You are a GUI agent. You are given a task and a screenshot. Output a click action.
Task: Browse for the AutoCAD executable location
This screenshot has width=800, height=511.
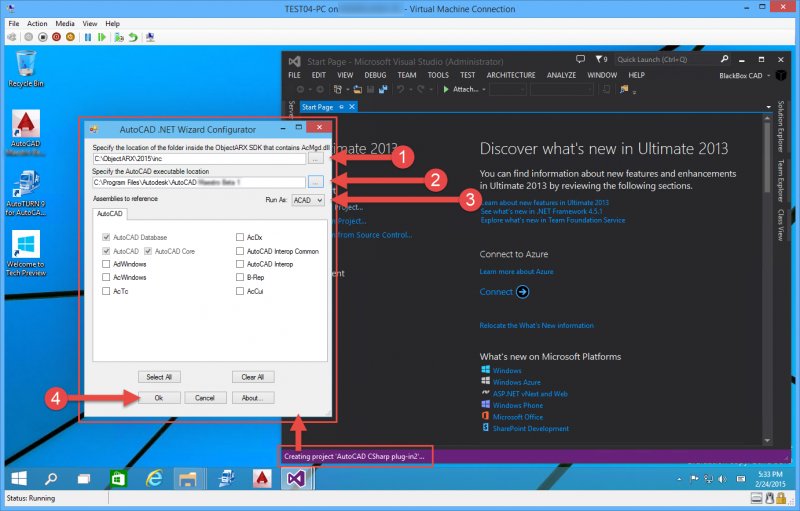316,182
